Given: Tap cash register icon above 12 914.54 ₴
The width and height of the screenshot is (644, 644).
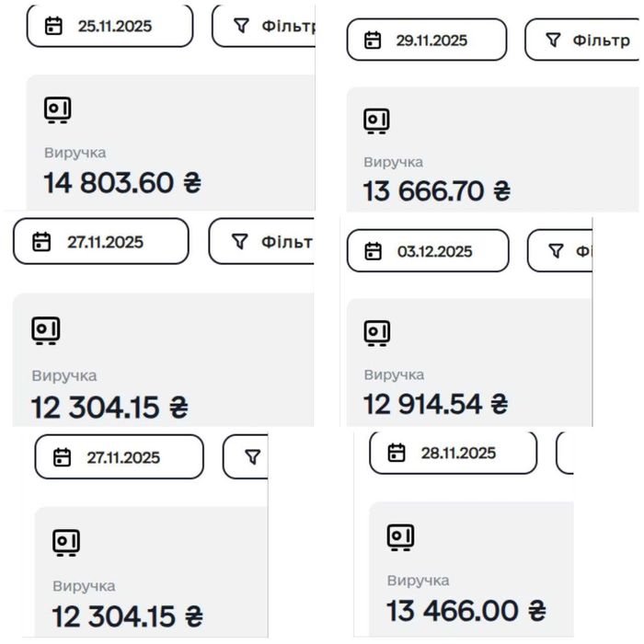Looking at the screenshot, I should coord(377,333).
